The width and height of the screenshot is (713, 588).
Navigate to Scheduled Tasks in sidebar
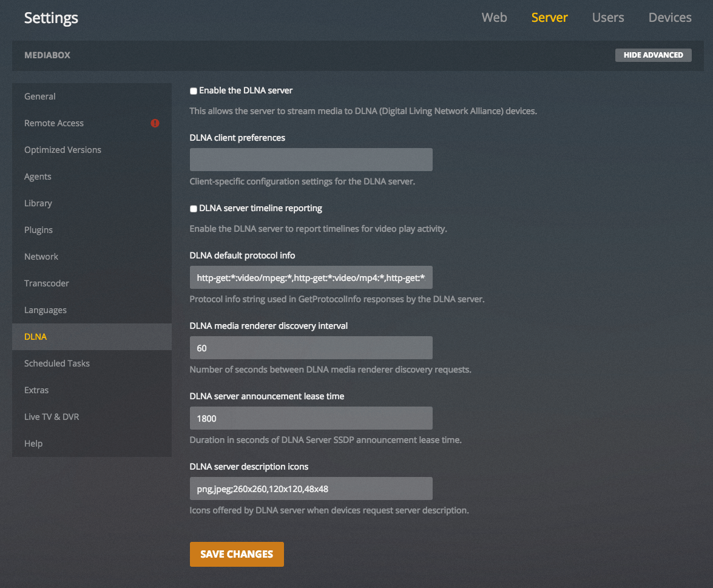click(x=57, y=363)
